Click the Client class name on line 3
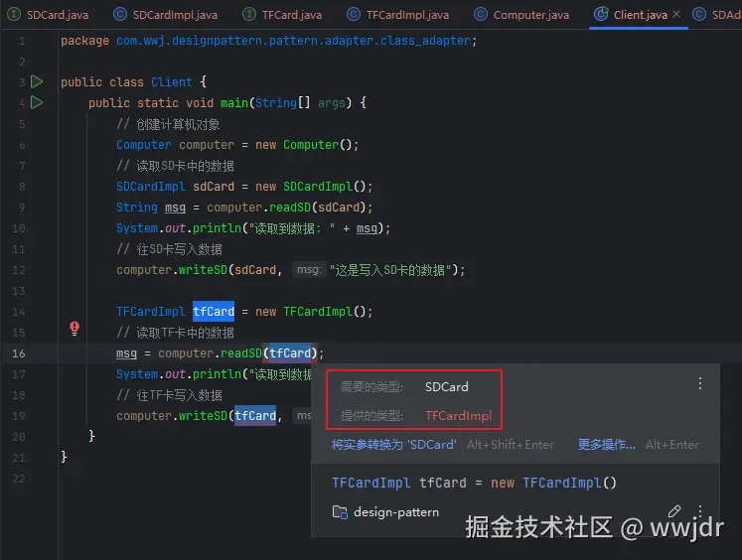742x560 pixels. (x=171, y=82)
